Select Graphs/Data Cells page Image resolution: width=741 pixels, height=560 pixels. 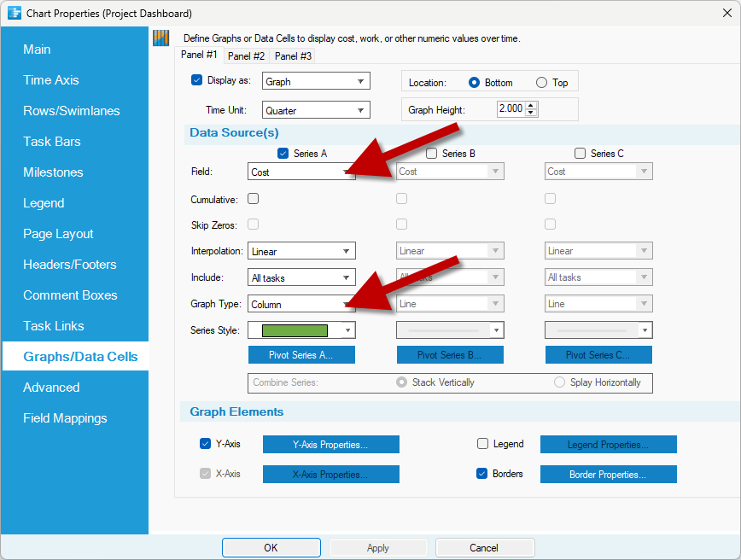pyautogui.click(x=76, y=356)
